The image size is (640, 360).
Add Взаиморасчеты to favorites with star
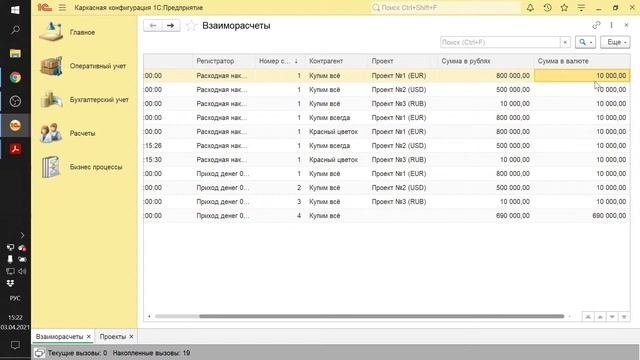tap(191, 26)
